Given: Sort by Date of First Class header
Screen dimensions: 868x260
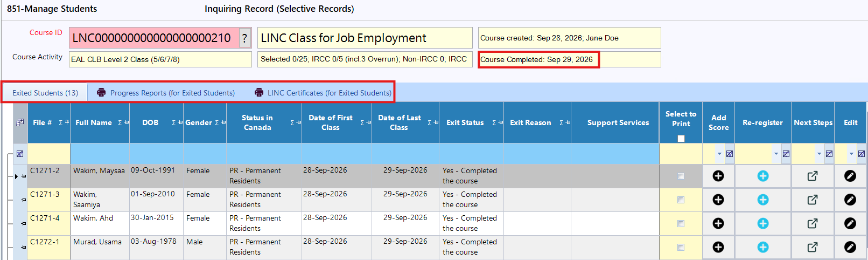Looking at the screenshot, I should click(x=330, y=122).
